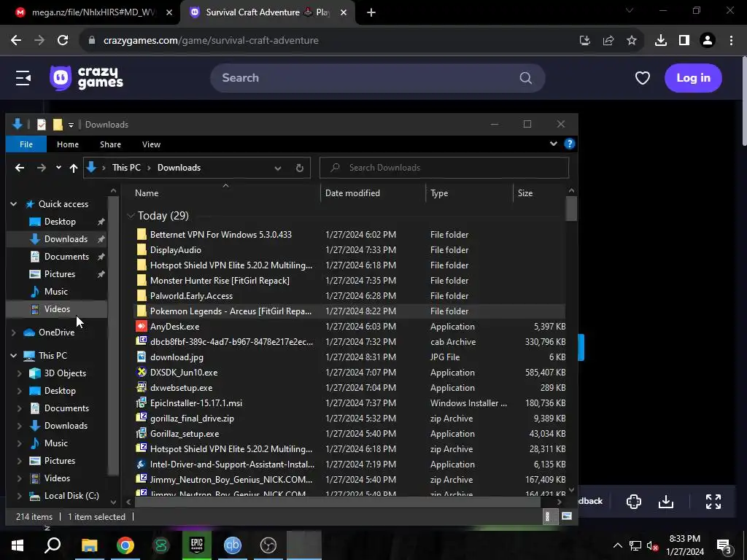Open the CrazyGames logo home link
The width and height of the screenshot is (747, 560).
[x=86, y=77]
